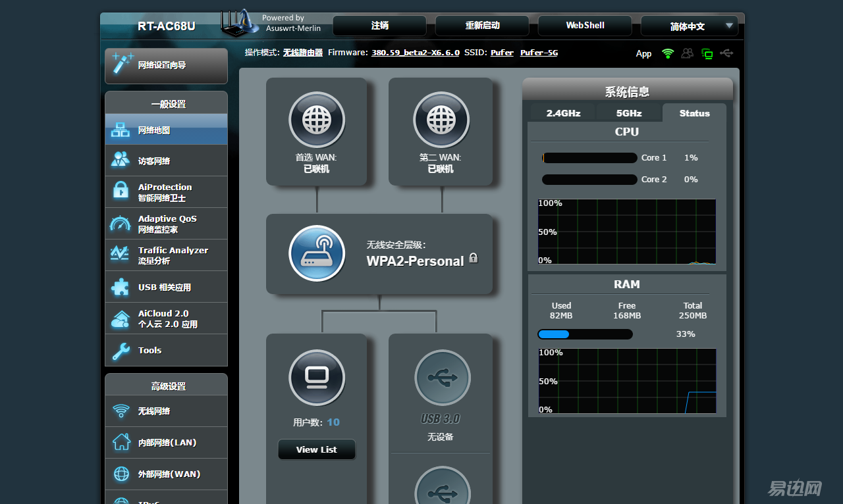This screenshot has width=843, height=504.
Task: Open the 无线路由器 operation mode link
Action: (303, 53)
